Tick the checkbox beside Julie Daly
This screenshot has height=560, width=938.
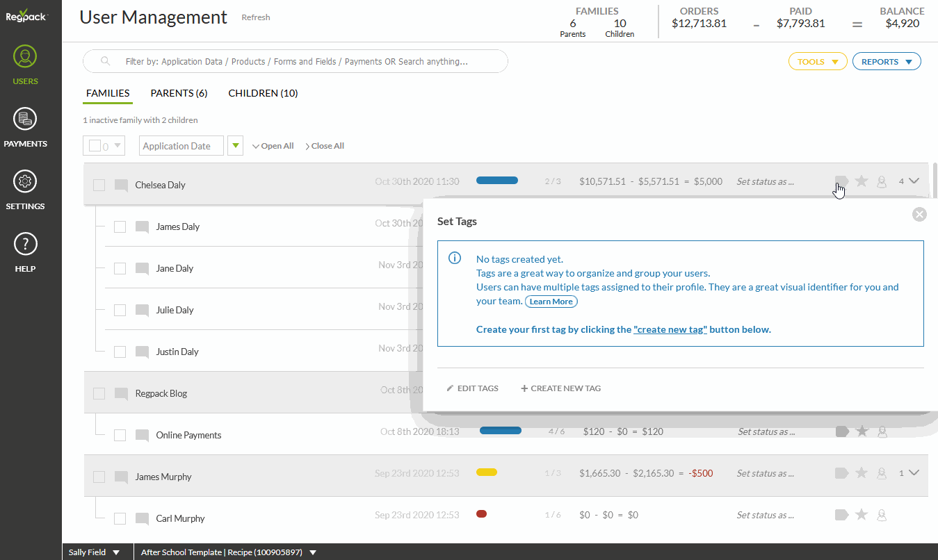click(120, 311)
